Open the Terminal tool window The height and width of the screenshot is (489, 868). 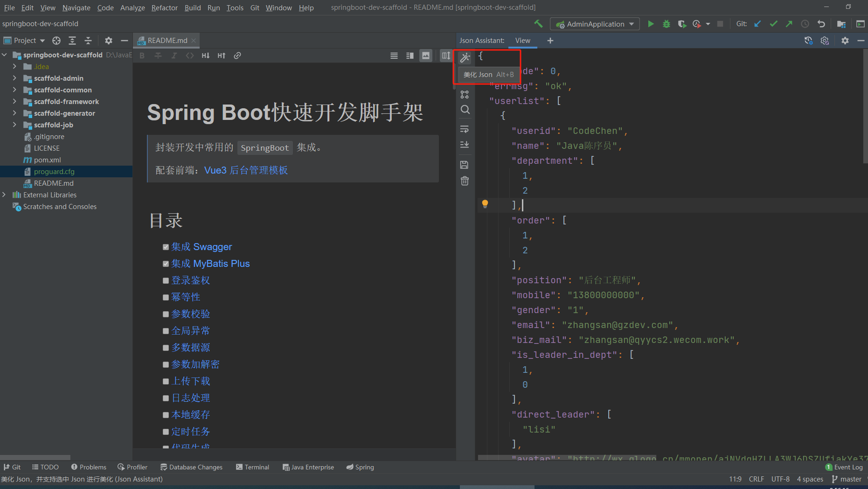click(253, 467)
